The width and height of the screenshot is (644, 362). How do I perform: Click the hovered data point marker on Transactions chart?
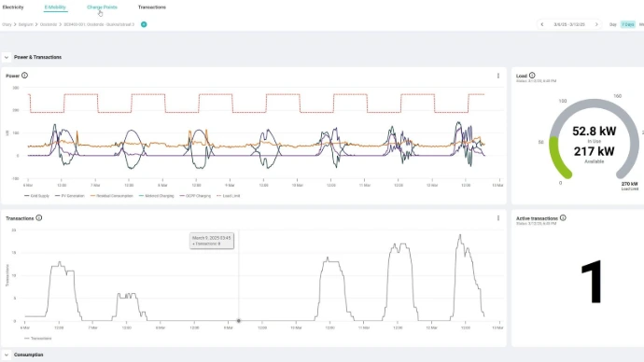pos(239,321)
